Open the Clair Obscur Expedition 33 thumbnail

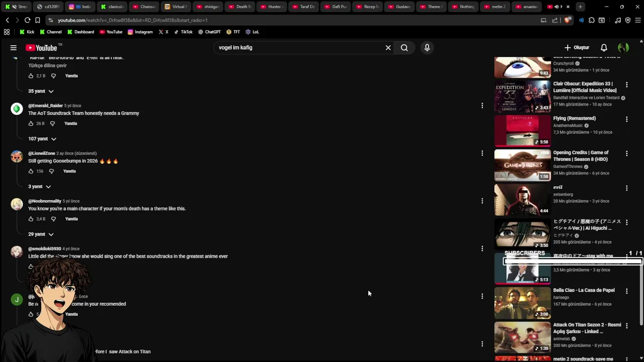[522, 96]
